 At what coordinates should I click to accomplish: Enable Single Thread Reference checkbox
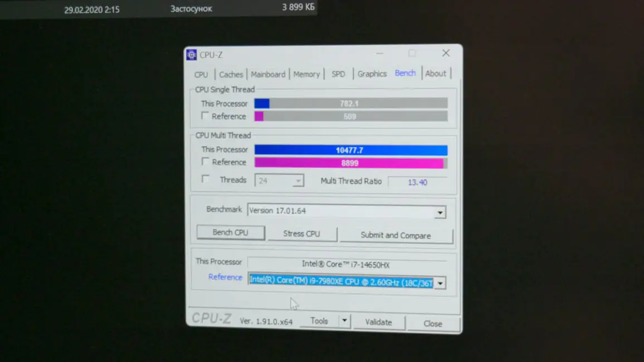204,116
